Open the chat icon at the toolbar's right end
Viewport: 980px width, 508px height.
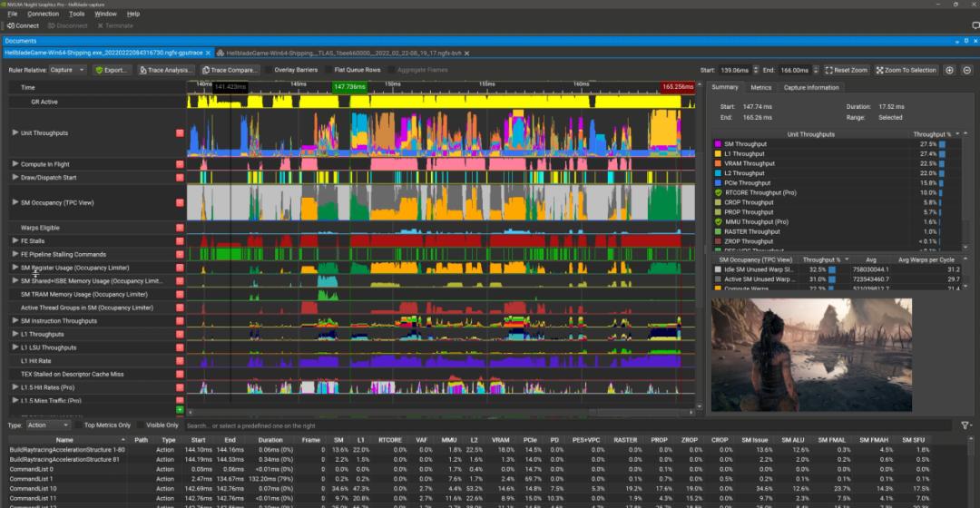pyautogui.click(x=975, y=25)
